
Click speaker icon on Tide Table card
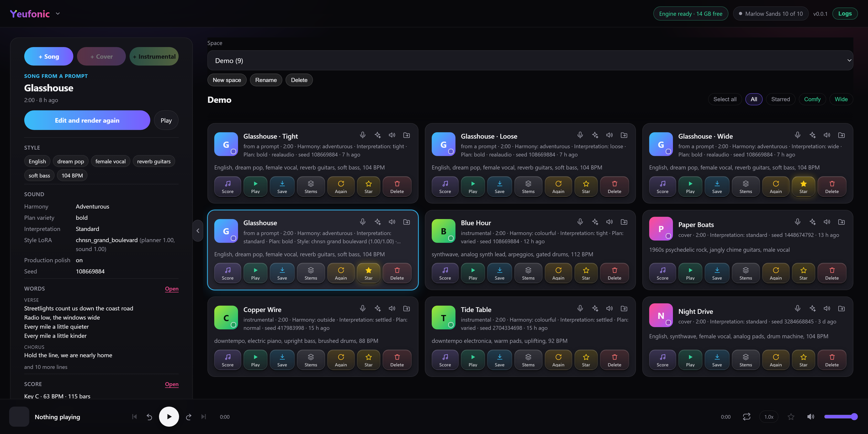point(609,309)
